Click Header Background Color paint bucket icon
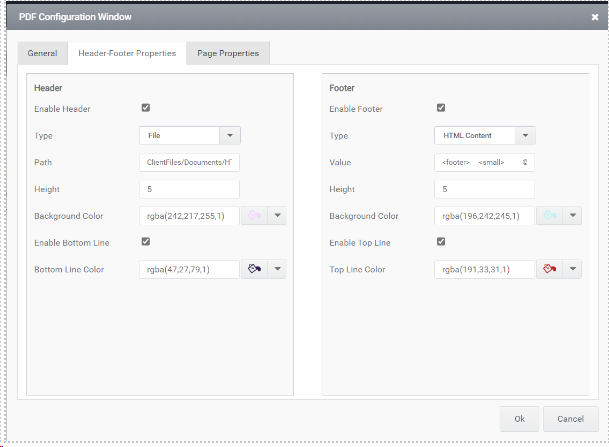The image size is (609, 447). (x=254, y=216)
